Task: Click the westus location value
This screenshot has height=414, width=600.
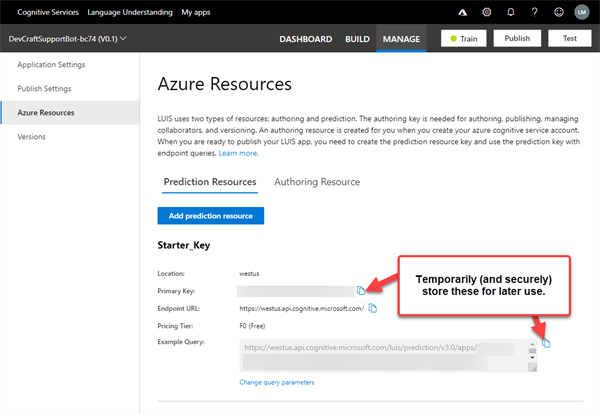Action: pos(249,274)
